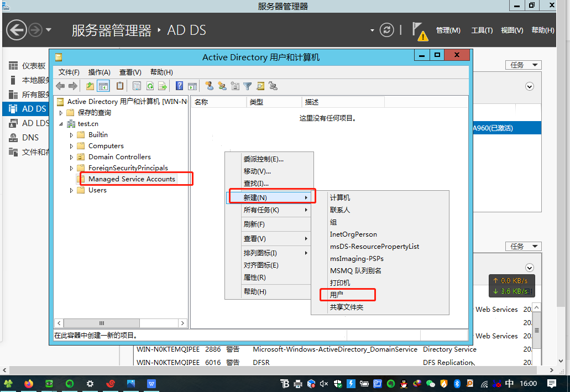
Task: Select AD DS in Server Manager sidebar
Action: pyautogui.click(x=25, y=109)
